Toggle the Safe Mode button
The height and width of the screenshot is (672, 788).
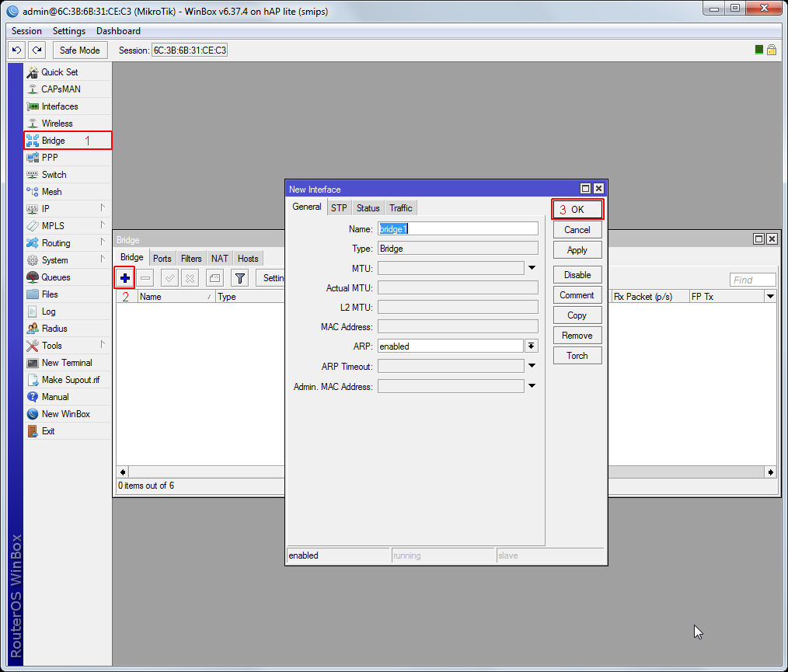point(79,50)
